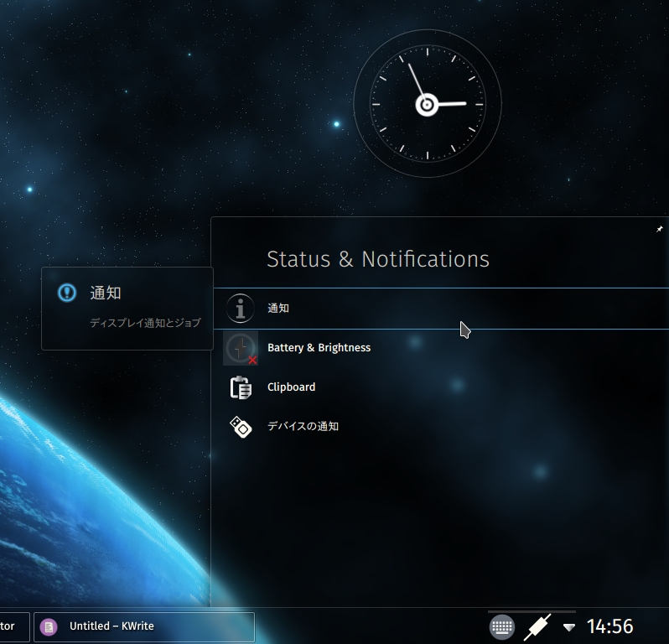669x644 pixels.
Task: Switch to Untitled – KWrite task
Action: [x=144, y=626]
